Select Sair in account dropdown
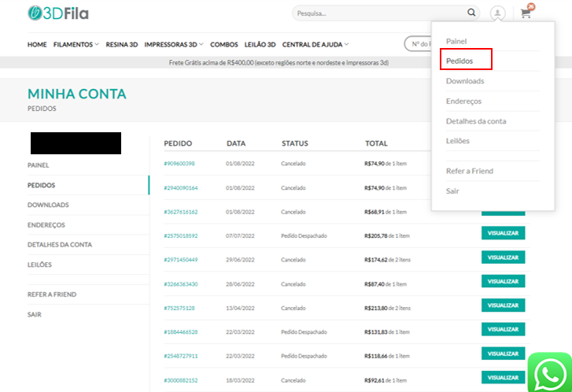This screenshot has width=572, height=392. (x=452, y=191)
